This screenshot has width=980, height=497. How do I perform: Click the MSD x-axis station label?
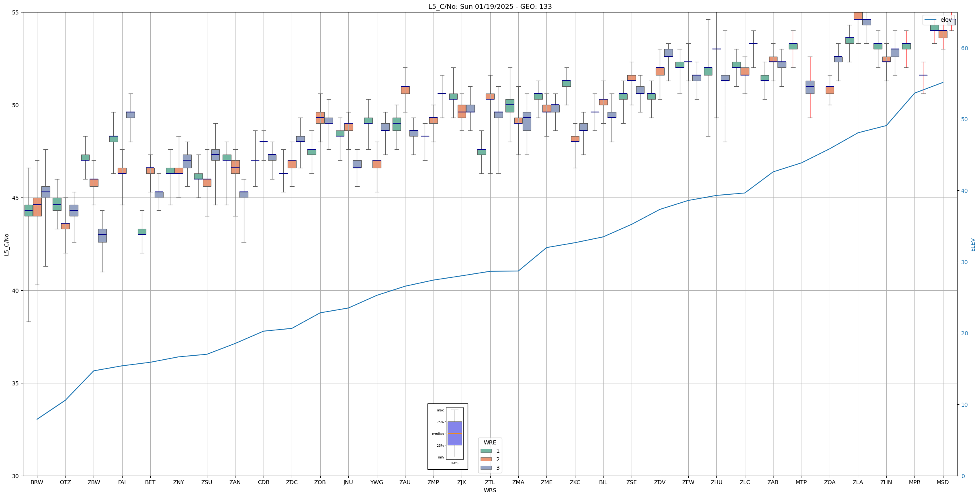pyautogui.click(x=943, y=482)
